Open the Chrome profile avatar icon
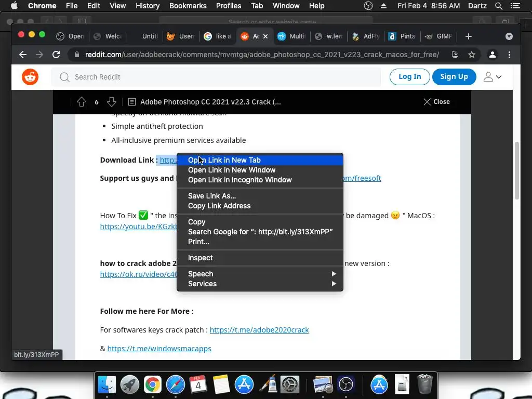This screenshot has width=532, height=399. (493, 55)
